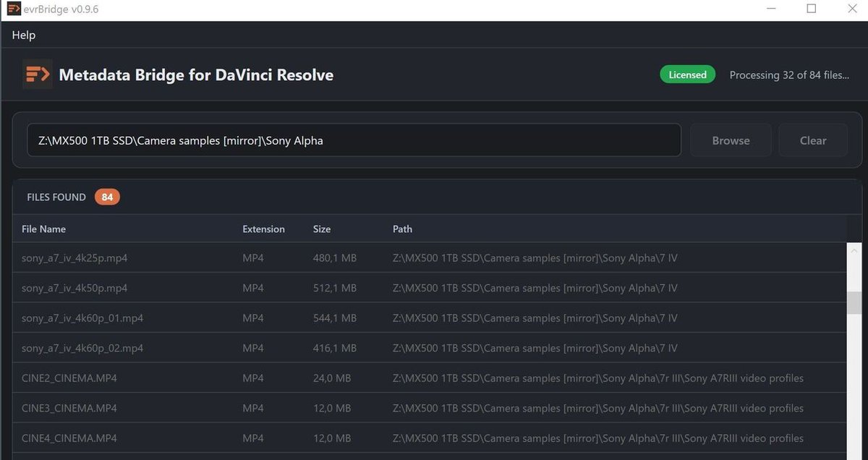The image size is (868, 460).
Task: Select file CINE2_CINEMA.MP4
Action: pyautogui.click(x=430, y=378)
